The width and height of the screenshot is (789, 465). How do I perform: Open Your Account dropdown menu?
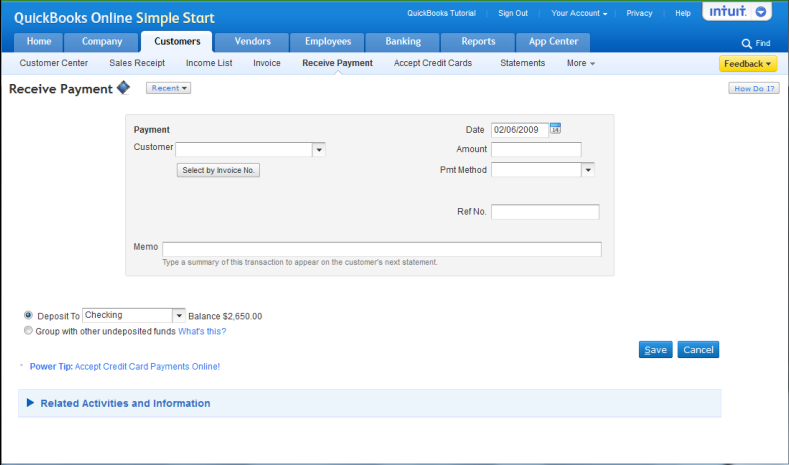click(579, 13)
